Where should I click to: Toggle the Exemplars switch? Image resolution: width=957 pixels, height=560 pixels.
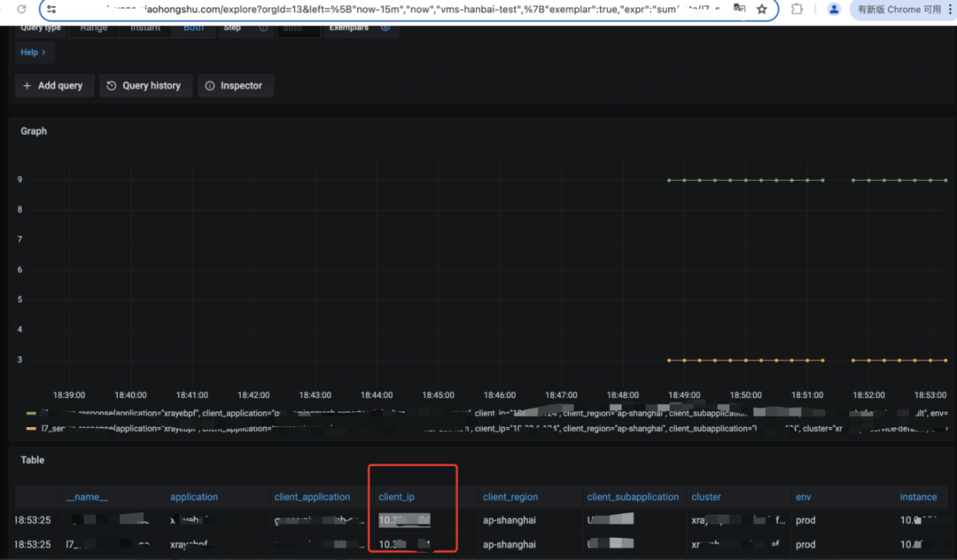point(385,28)
